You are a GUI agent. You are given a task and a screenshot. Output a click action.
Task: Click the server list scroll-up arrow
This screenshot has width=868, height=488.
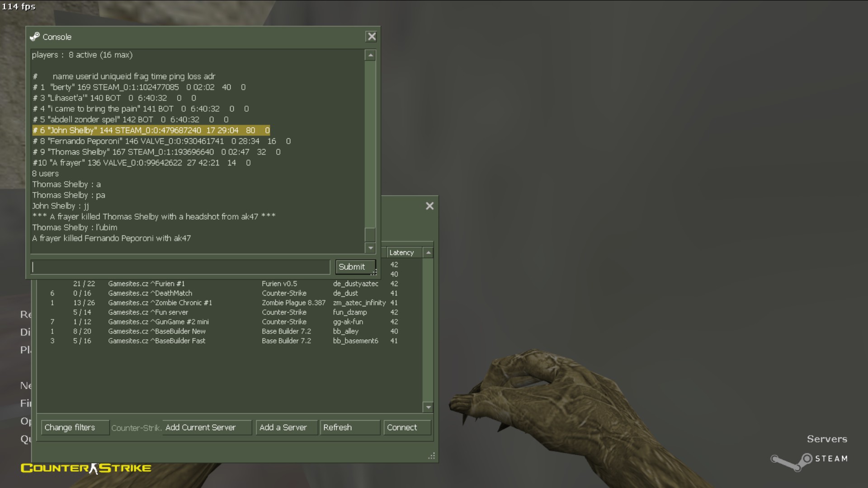click(x=428, y=253)
